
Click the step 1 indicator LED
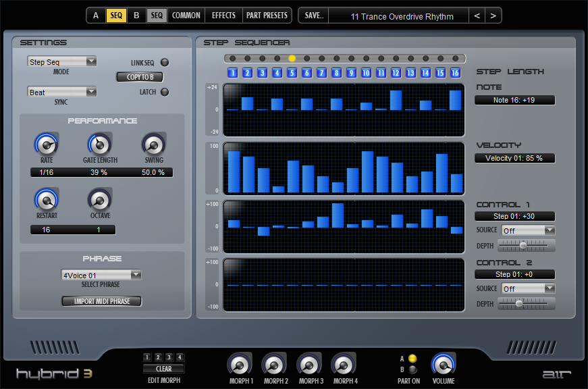coord(232,59)
